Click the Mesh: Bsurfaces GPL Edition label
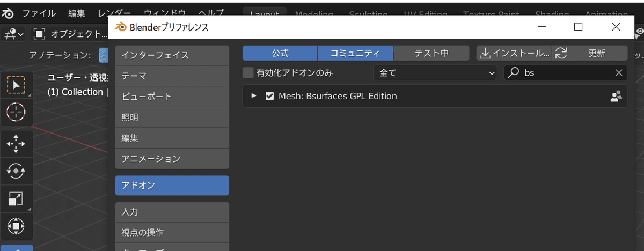Image resolution: width=644 pixels, height=251 pixels. tap(338, 97)
